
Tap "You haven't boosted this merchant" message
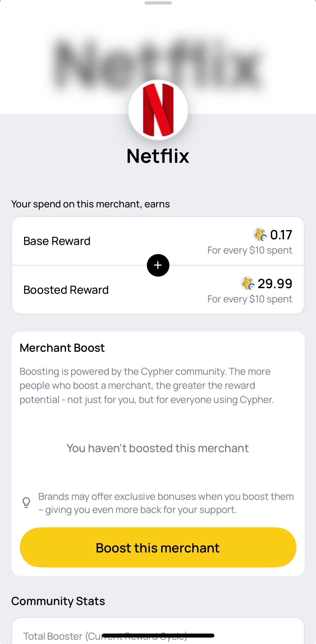coord(158,448)
